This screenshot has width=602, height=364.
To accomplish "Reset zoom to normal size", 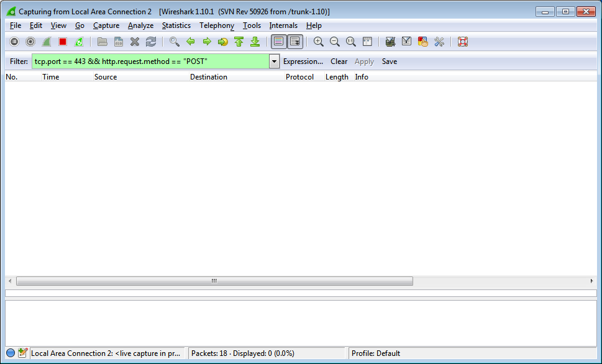I will (350, 42).
